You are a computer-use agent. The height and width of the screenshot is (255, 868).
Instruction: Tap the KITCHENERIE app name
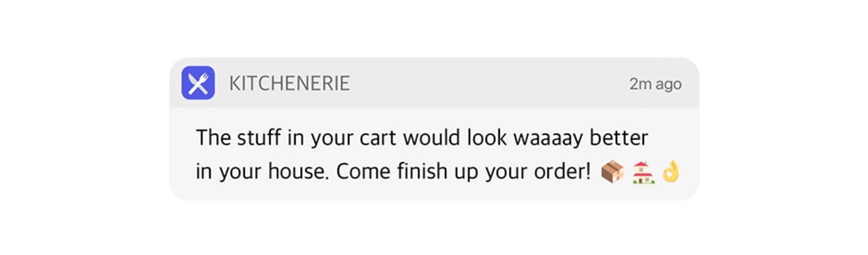click(289, 84)
